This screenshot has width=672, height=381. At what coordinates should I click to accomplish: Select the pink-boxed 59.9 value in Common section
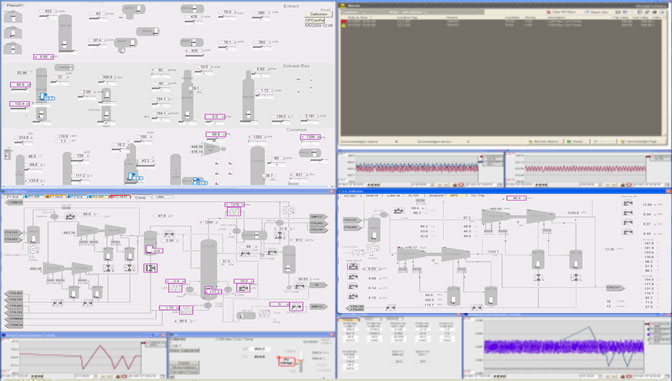216,134
